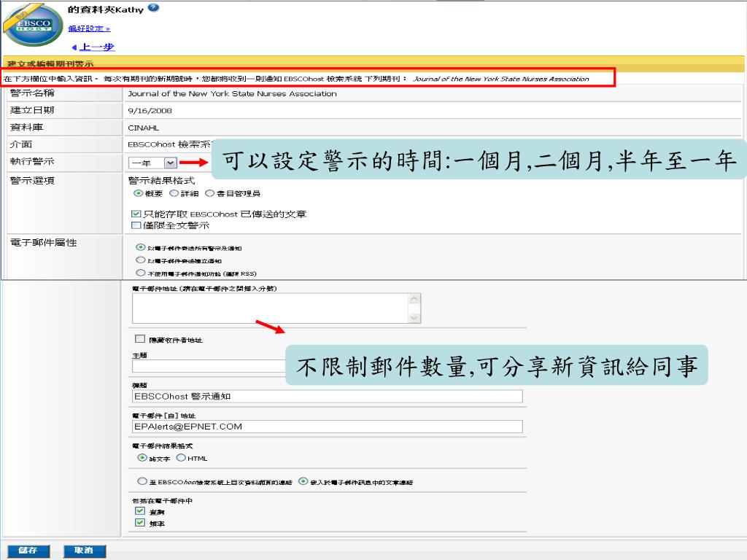This screenshot has height=560, width=747.
Task: Open the 偏好設定 preferences link
Action: point(88,28)
